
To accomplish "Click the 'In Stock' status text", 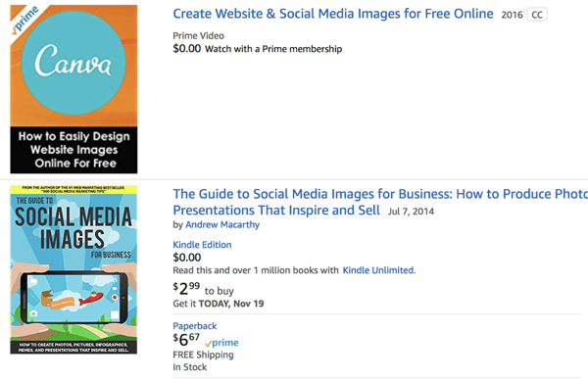I will 190,367.
